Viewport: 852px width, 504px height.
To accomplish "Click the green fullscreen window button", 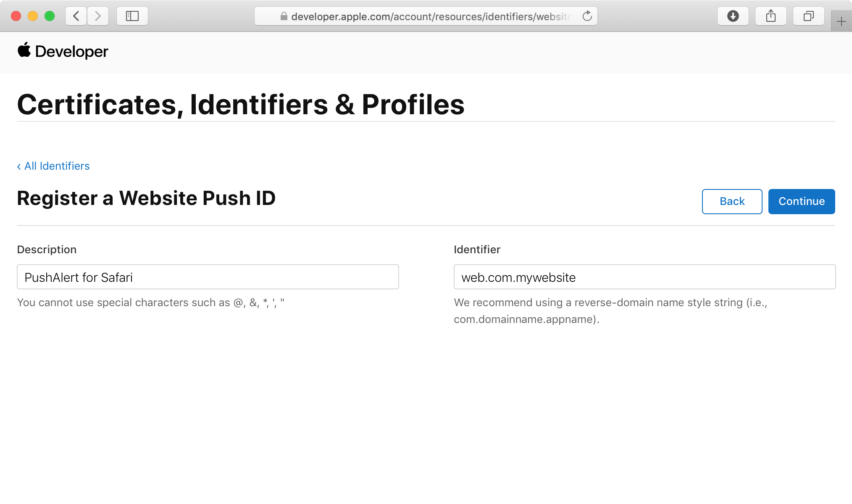I will pyautogui.click(x=50, y=16).
